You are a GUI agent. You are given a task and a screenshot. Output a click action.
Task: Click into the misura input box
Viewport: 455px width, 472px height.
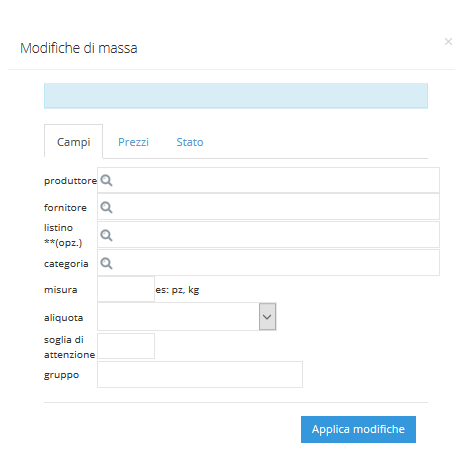click(x=126, y=289)
